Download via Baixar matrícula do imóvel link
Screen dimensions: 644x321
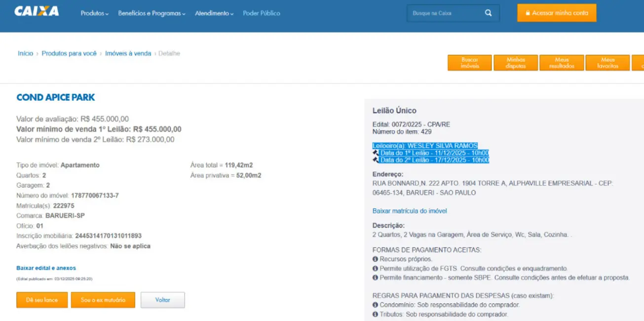point(410,211)
